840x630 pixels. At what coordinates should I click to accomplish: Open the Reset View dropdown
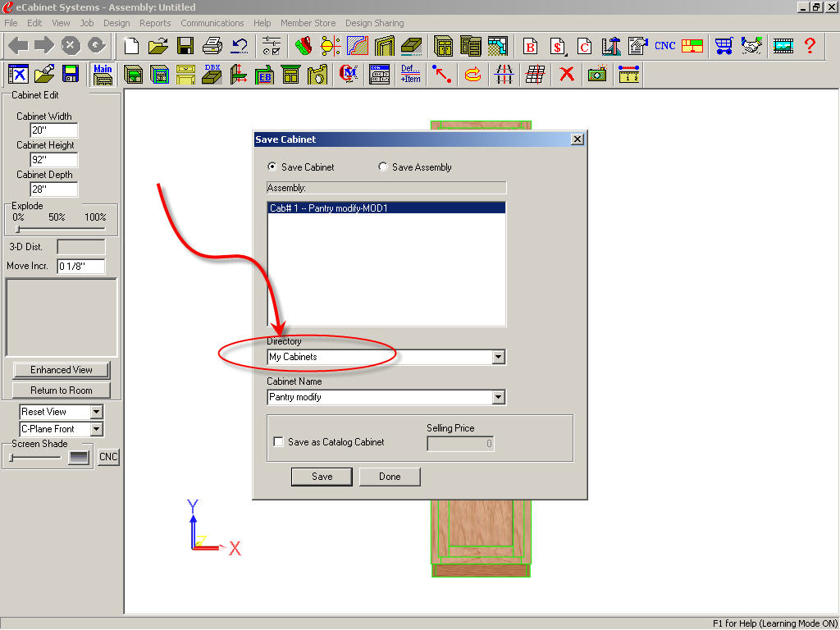tap(96, 412)
